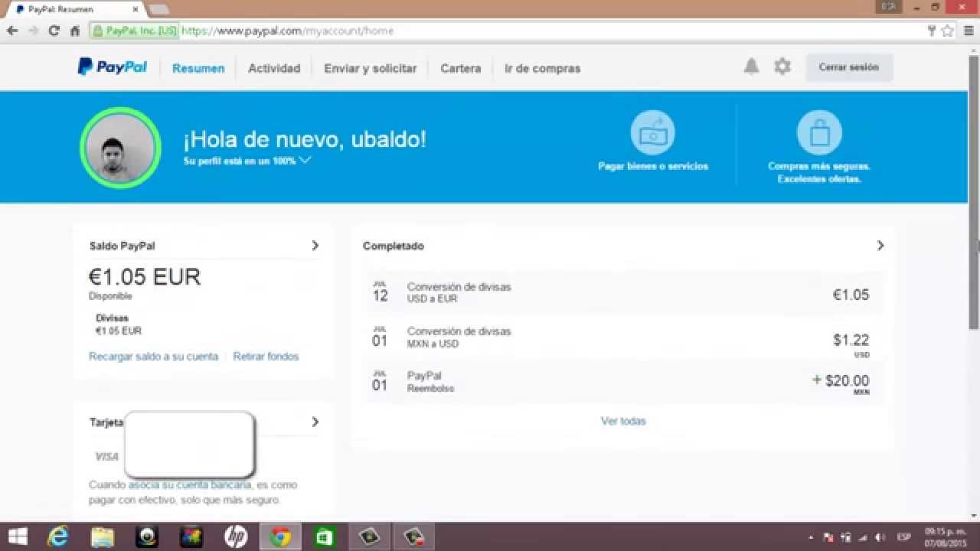Show hidden system tray icons
980x551 pixels.
click(811, 537)
